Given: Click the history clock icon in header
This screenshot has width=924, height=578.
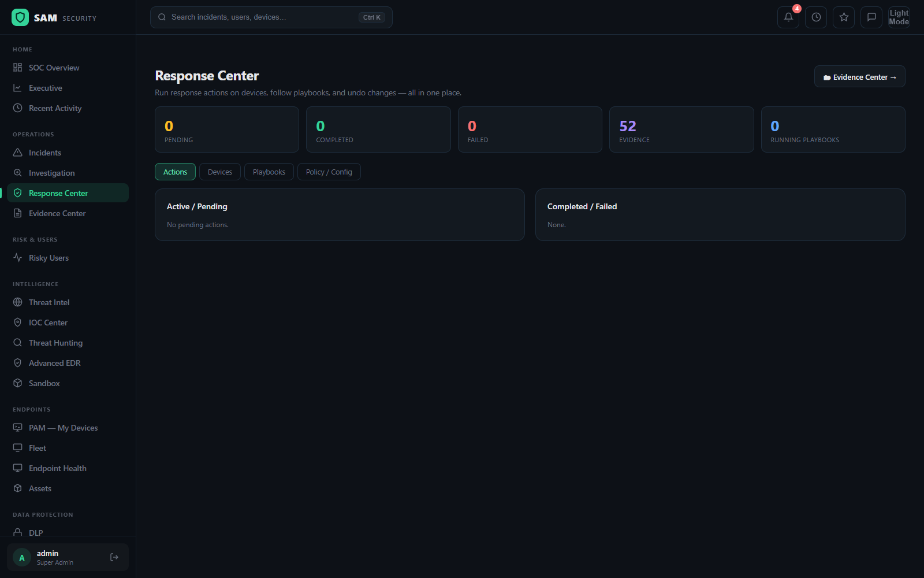Looking at the screenshot, I should point(816,17).
